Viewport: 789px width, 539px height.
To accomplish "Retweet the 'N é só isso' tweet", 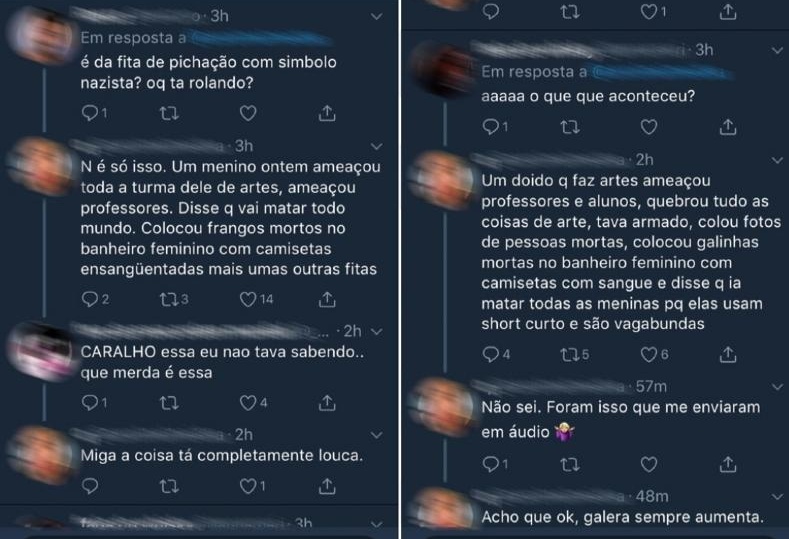I will point(174,300).
